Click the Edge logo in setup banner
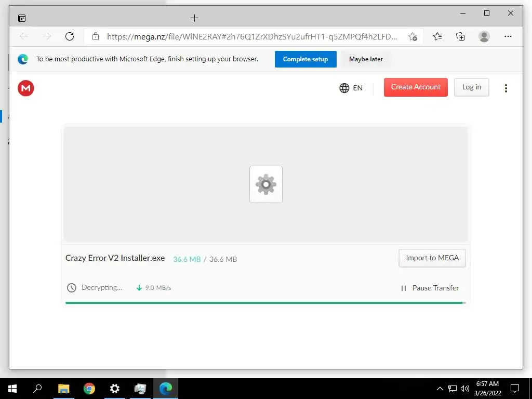This screenshot has height=399, width=532. pyautogui.click(x=23, y=59)
